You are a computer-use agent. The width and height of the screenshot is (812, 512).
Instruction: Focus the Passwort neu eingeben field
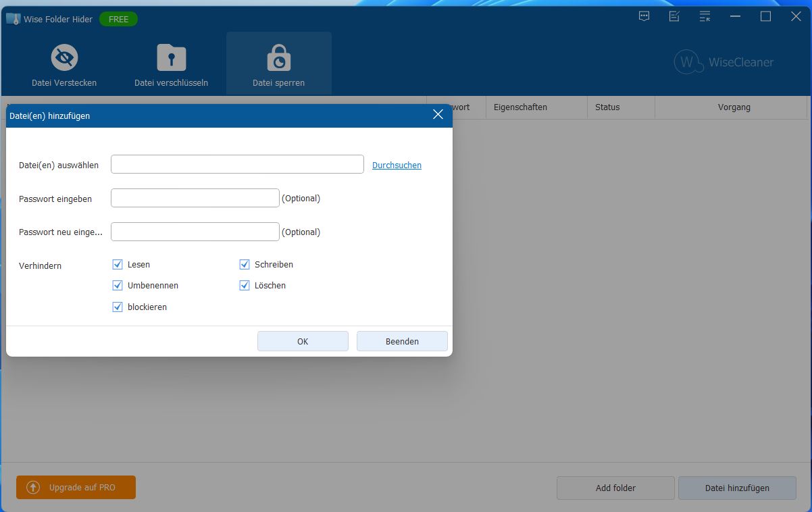point(195,232)
